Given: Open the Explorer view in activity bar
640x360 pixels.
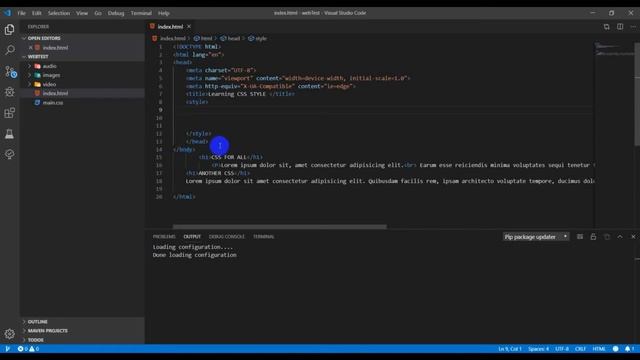Looking at the screenshot, I should click(9, 30).
